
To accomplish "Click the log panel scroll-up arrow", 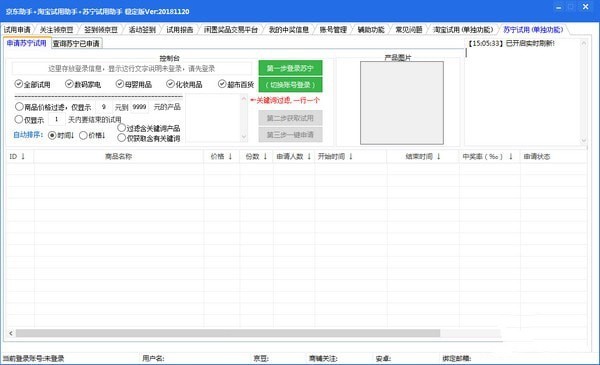I will [584, 44].
